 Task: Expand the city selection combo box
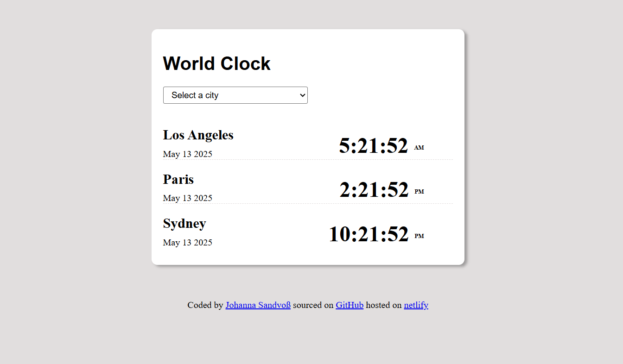[235, 95]
